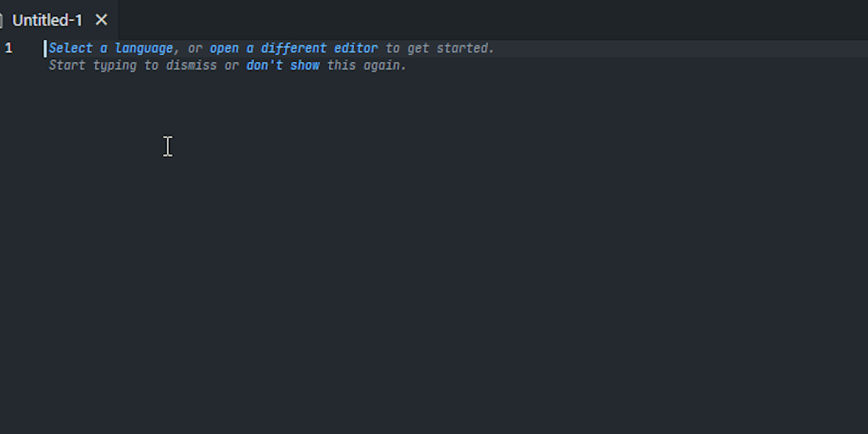
Task: Click the "this again." hint text
Action: [367, 65]
